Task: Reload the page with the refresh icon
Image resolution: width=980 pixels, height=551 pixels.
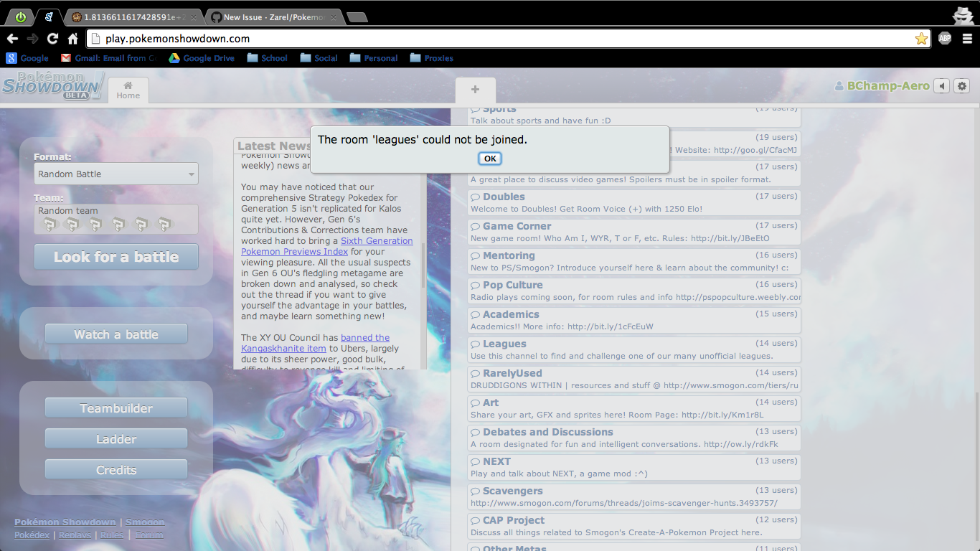Action: coord(52,39)
